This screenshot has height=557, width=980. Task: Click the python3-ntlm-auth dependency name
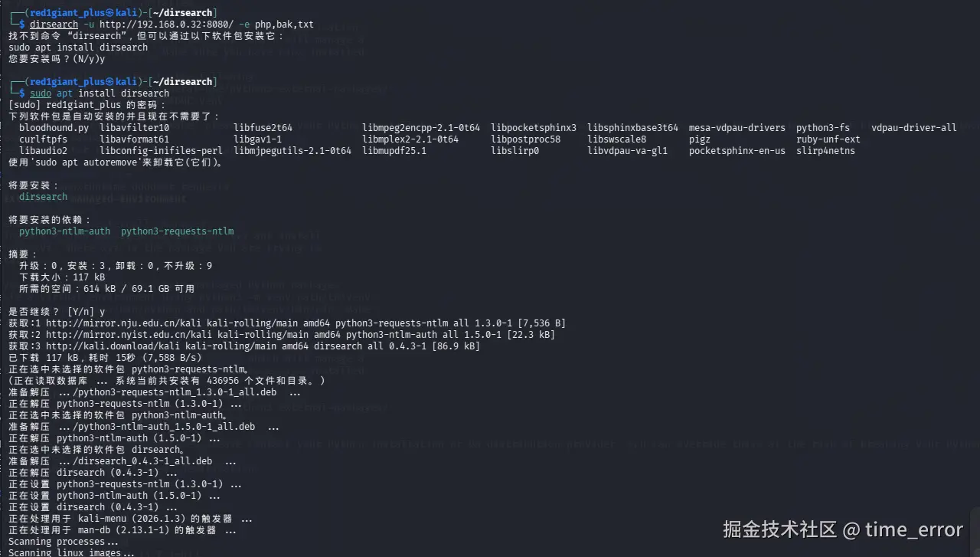(64, 231)
